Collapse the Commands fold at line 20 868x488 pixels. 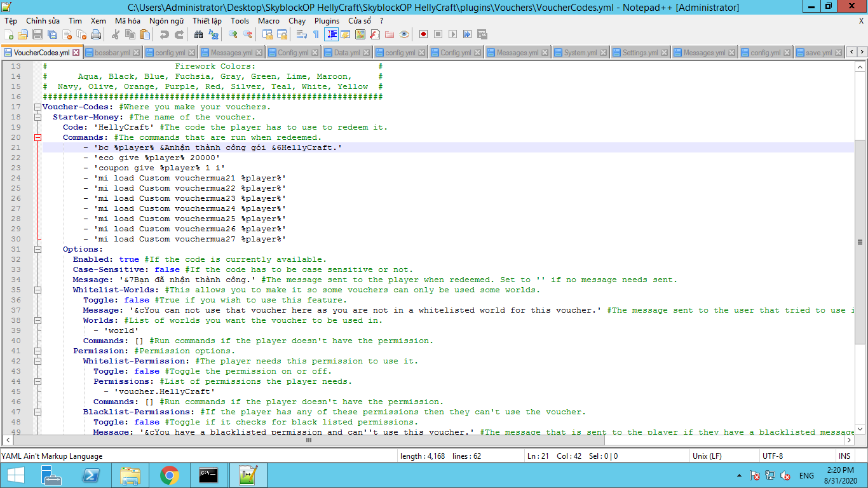[x=37, y=137]
